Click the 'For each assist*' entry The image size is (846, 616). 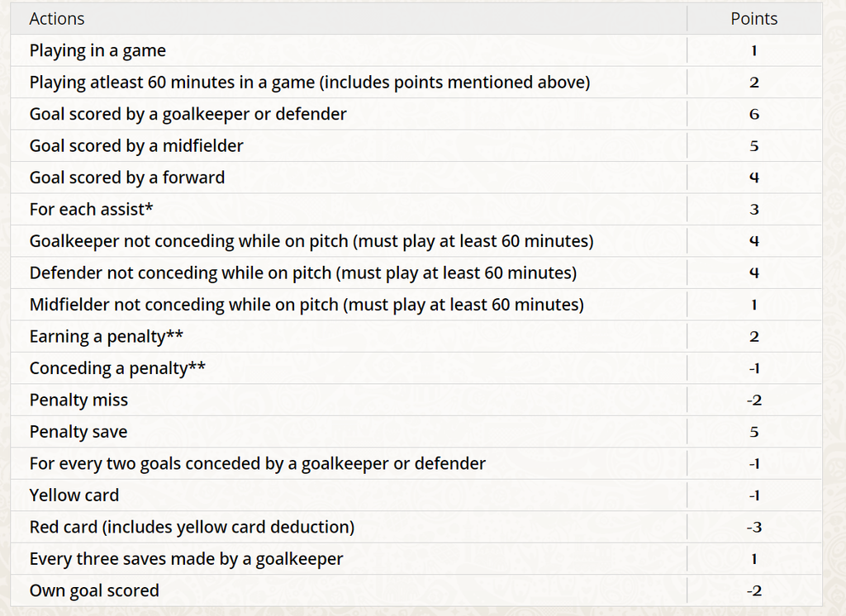pyautogui.click(x=416, y=209)
